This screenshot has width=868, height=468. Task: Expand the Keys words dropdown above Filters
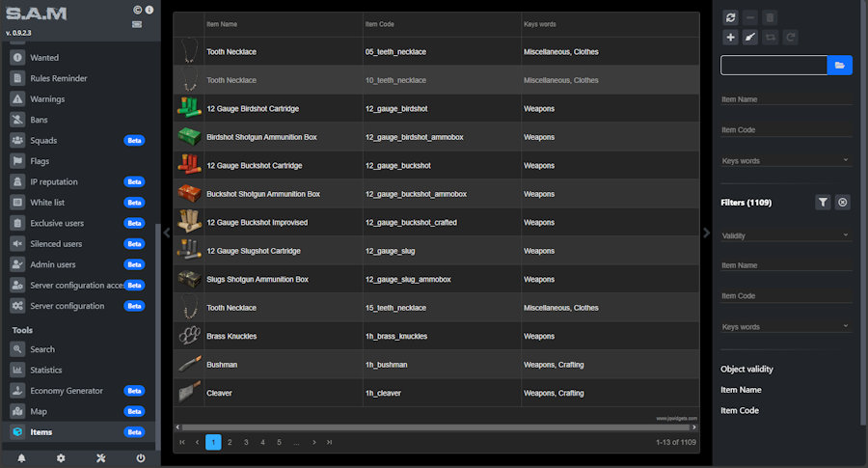(x=786, y=160)
